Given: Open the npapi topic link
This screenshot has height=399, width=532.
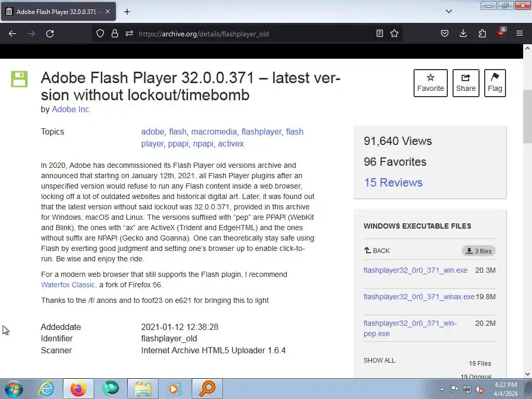Looking at the screenshot, I should (203, 143).
